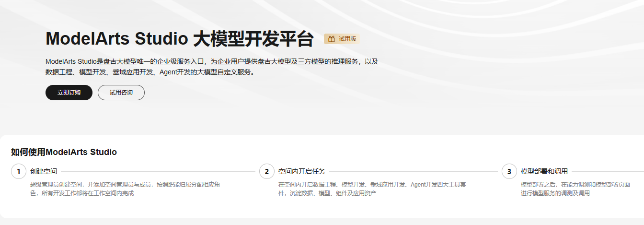Viewport: 644px width, 225px height.
Task: Click the 创建空间 step title
Action: point(44,171)
